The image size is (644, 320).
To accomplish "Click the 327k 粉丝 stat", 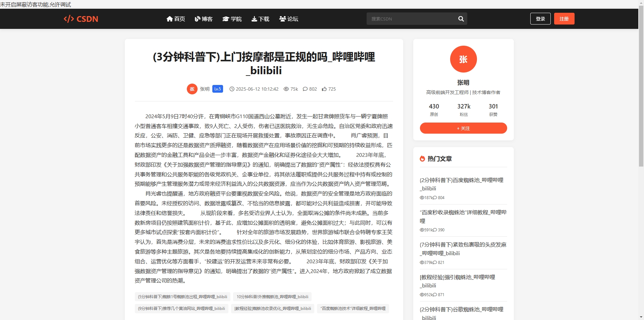I will [x=464, y=110].
